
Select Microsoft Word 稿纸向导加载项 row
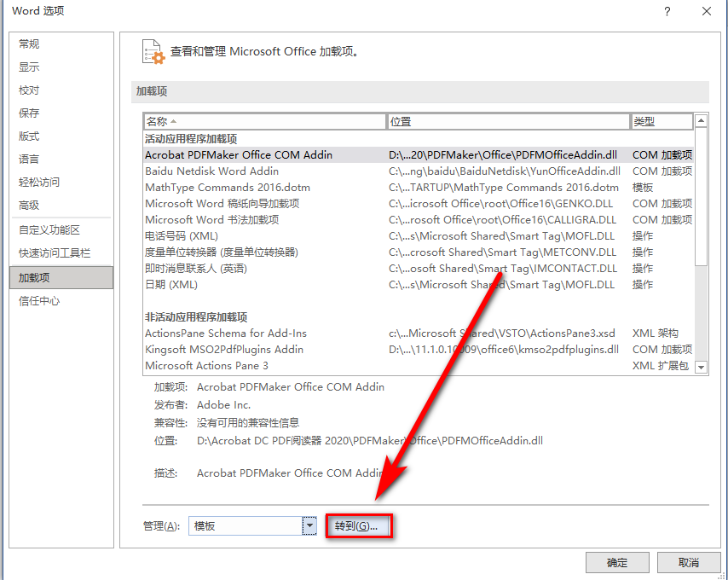click(419, 204)
